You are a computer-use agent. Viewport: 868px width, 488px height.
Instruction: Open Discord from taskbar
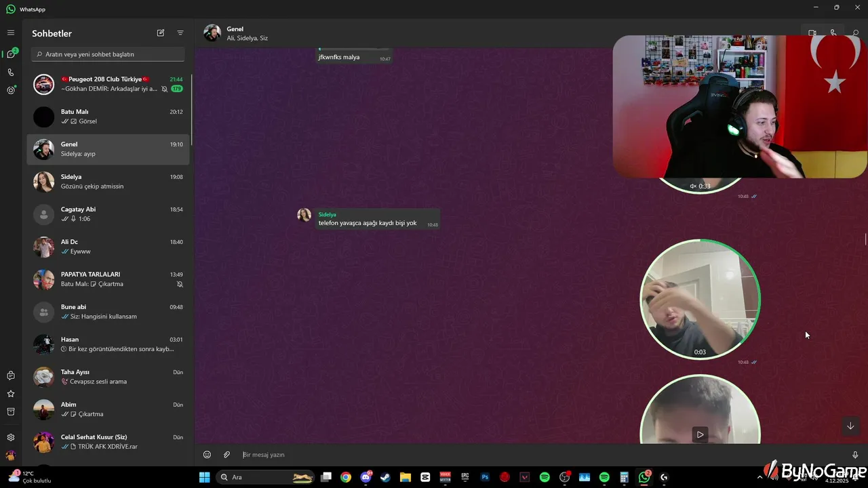366,477
